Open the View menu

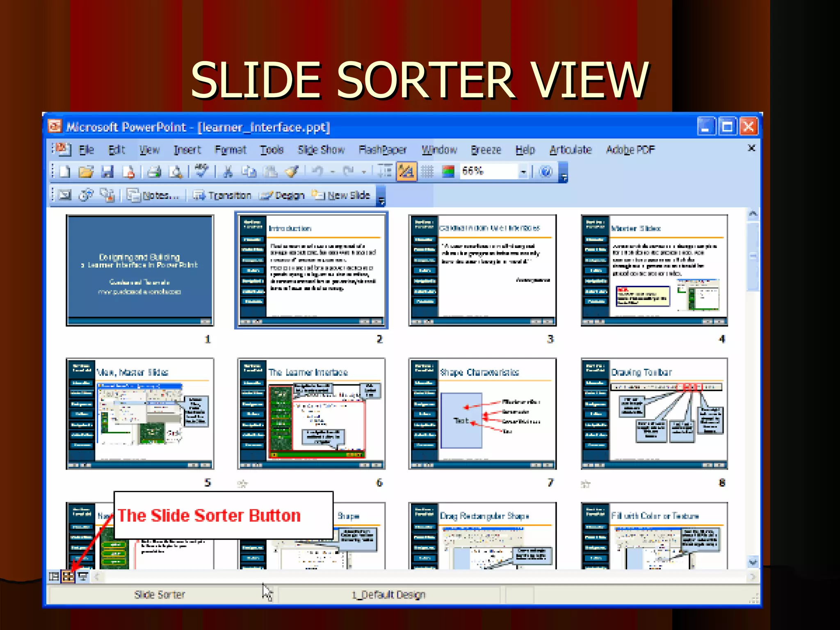click(x=149, y=150)
